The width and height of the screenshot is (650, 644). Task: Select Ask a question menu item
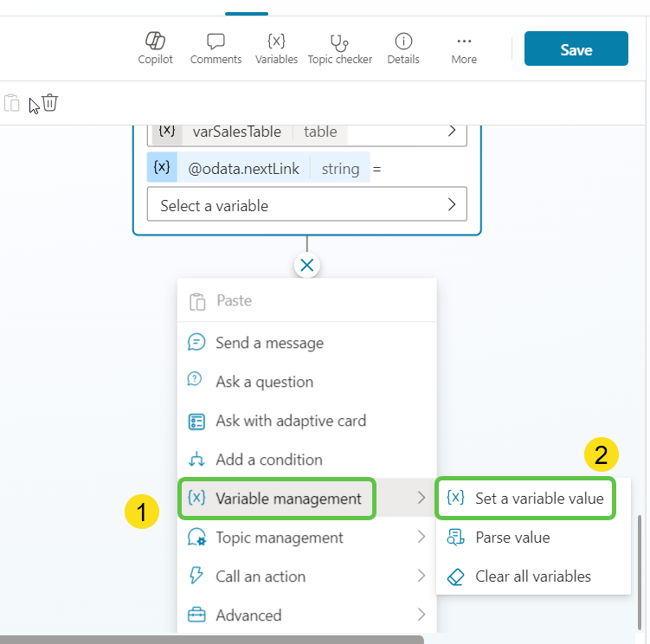pyautogui.click(x=264, y=382)
